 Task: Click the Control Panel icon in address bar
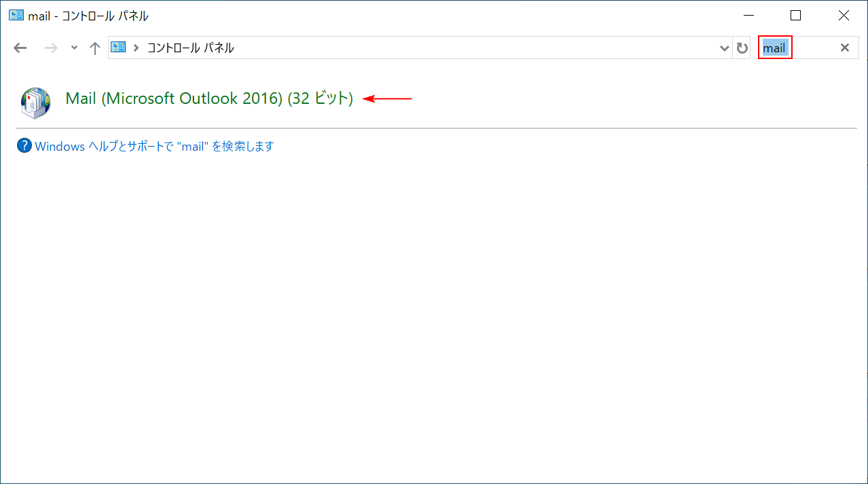pyautogui.click(x=119, y=48)
